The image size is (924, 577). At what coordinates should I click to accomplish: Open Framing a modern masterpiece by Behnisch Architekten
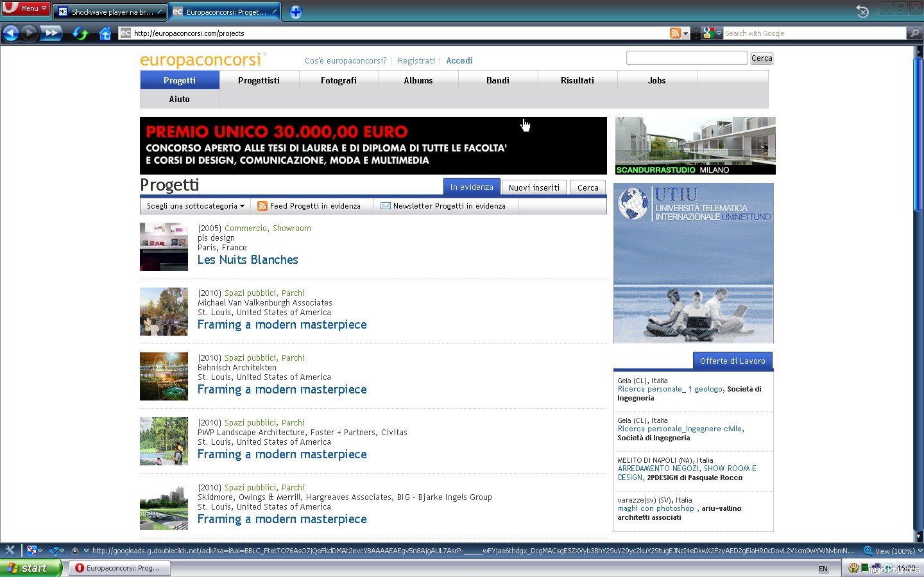(282, 390)
